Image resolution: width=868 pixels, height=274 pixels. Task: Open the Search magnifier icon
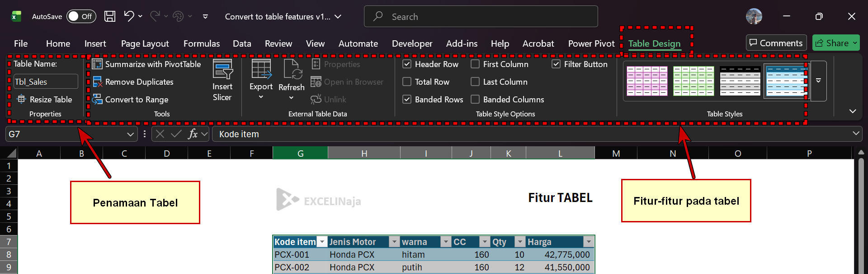[378, 16]
